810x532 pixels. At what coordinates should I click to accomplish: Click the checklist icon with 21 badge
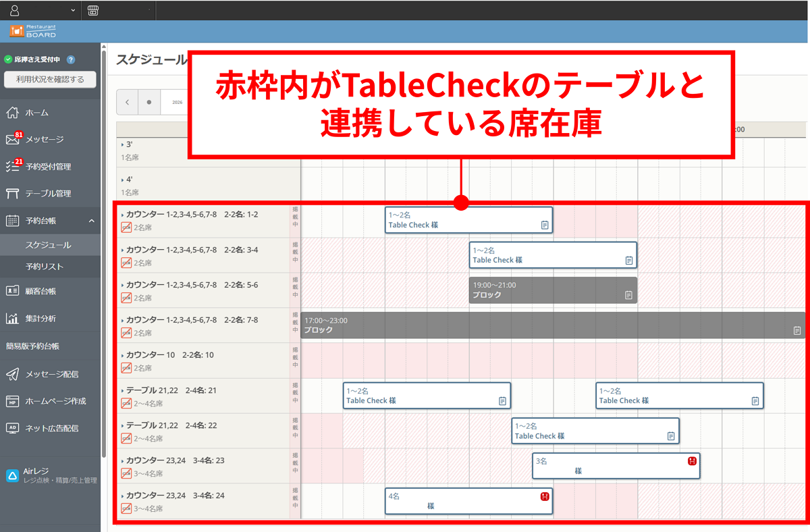pyautogui.click(x=12, y=166)
